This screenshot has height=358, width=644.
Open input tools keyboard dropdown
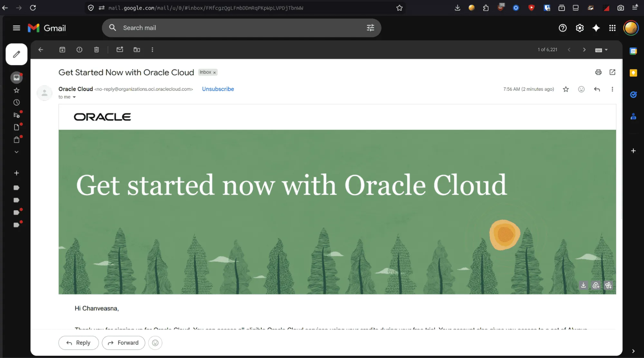[x=601, y=50]
